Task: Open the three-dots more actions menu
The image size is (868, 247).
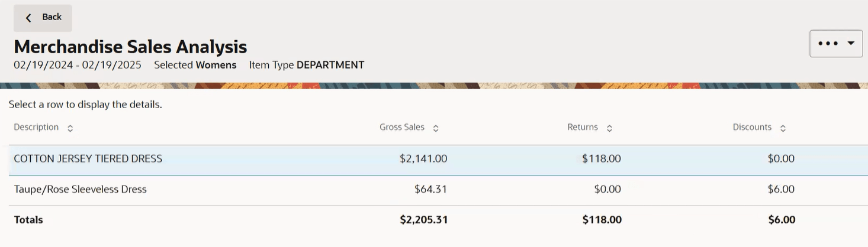Action: (828, 43)
